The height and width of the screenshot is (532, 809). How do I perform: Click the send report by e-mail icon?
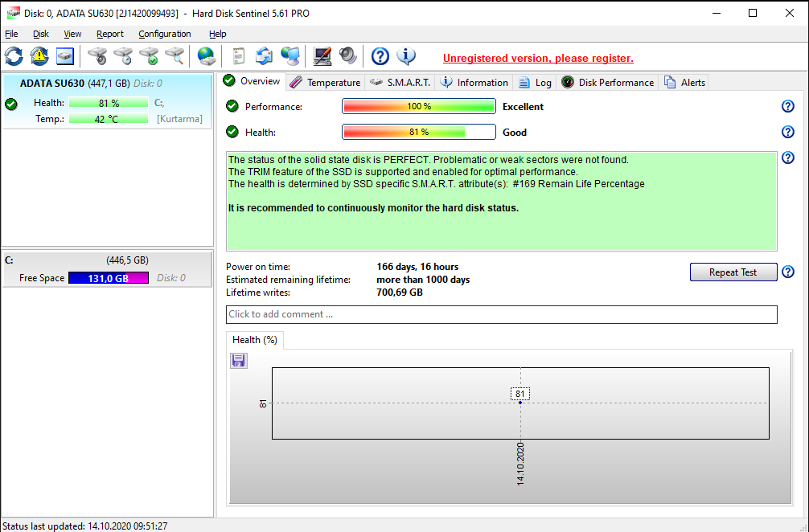[264, 56]
